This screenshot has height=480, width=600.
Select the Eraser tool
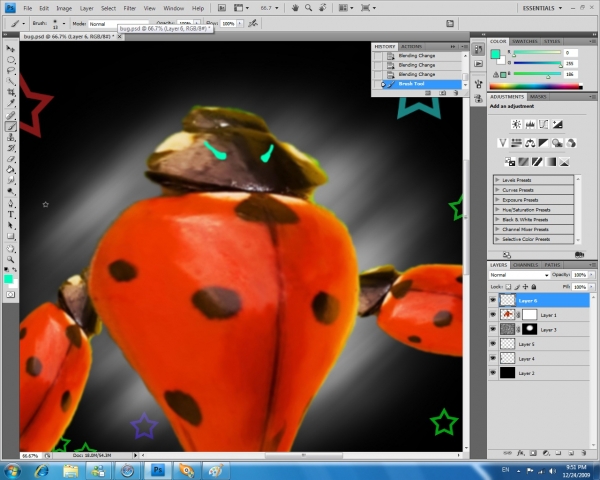(10, 158)
